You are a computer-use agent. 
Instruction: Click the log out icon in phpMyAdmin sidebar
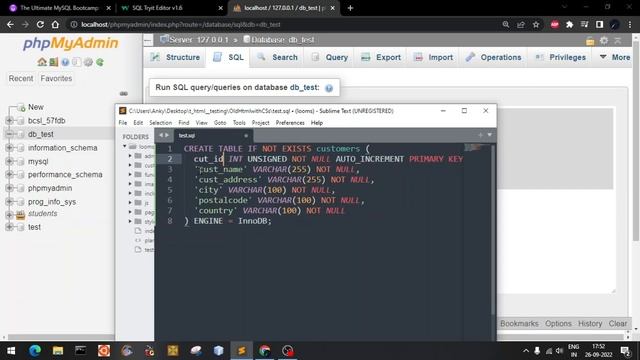click(x=53, y=62)
